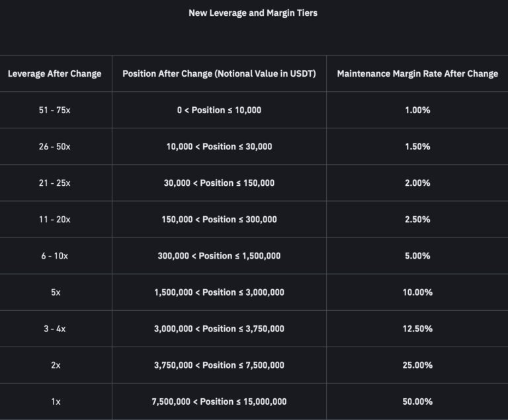508x420 pixels.
Task: Click the "Position After Change" column header
Action: [219, 73]
